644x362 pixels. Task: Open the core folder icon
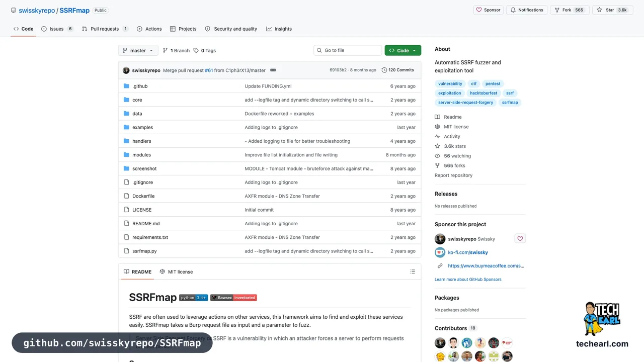(x=126, y=100)
